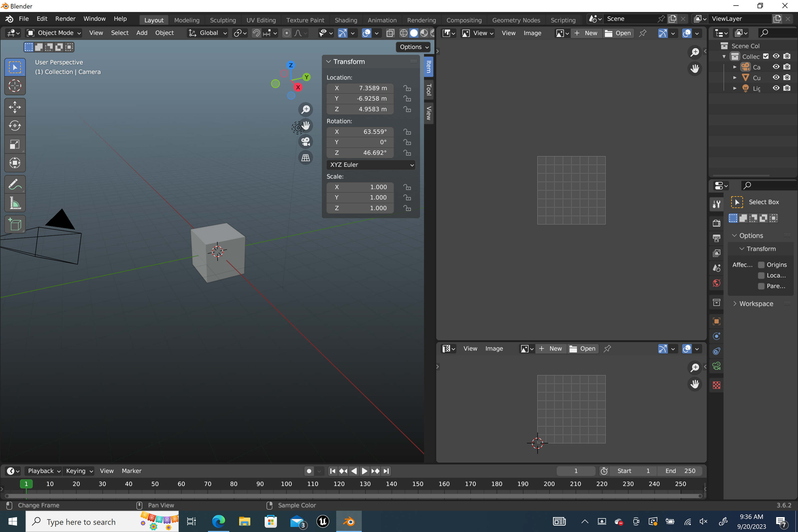Switch to the Sculpting workspace tab
Viewport: 798px width, 532px height.
tap(223, 20)
